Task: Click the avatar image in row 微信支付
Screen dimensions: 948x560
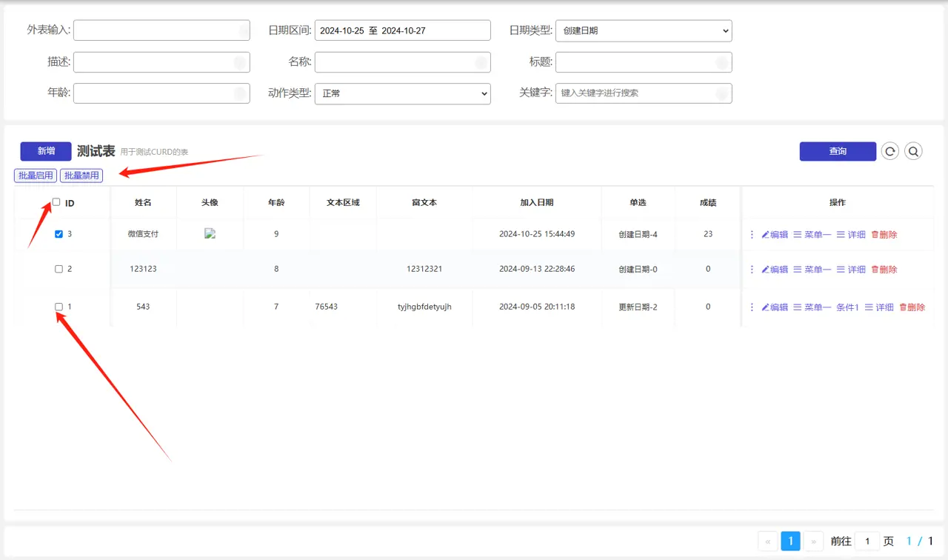Action: click(210, 233)
